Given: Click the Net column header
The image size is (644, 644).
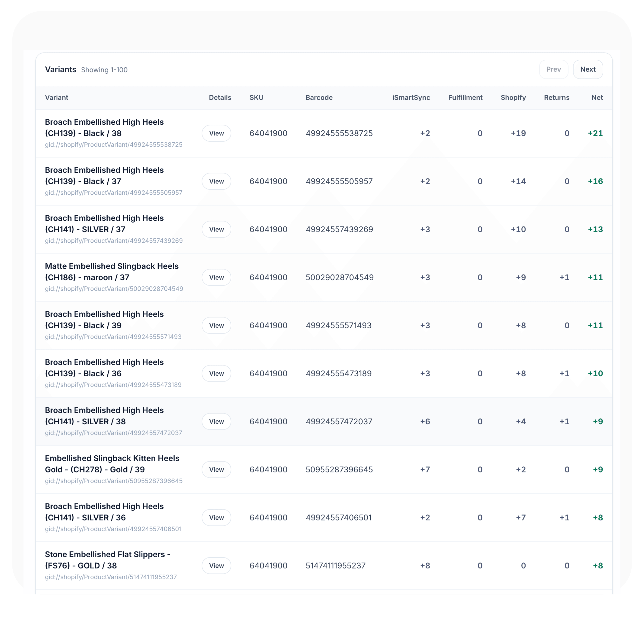Looking at the screenshot, I should pos(597,98).
